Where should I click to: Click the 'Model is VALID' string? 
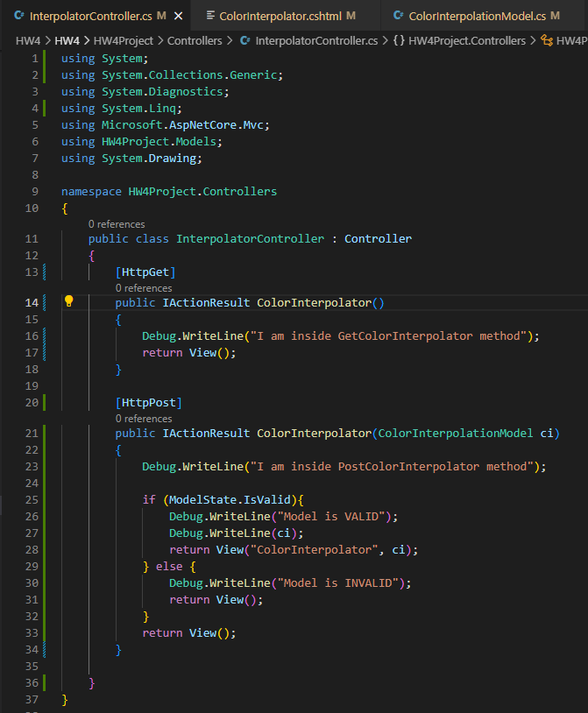331,517
